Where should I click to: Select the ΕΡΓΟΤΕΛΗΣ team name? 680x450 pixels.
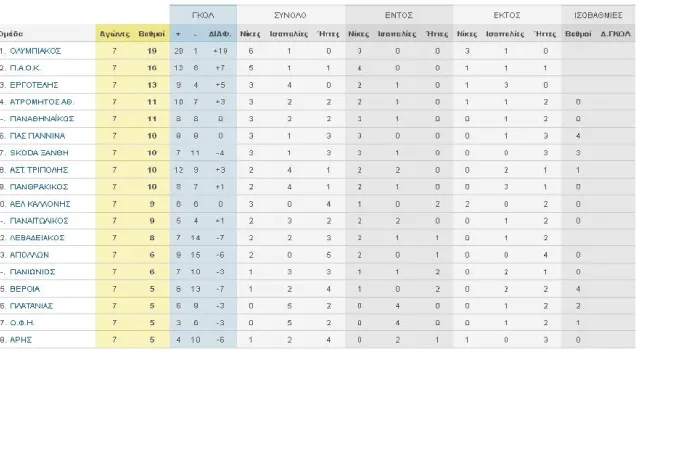coord(34,85)
